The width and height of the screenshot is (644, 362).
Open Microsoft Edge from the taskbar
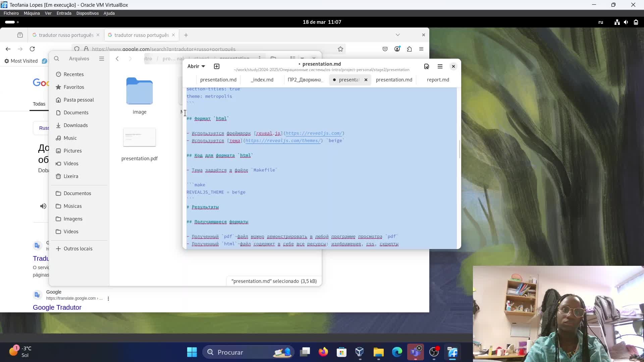397,352
